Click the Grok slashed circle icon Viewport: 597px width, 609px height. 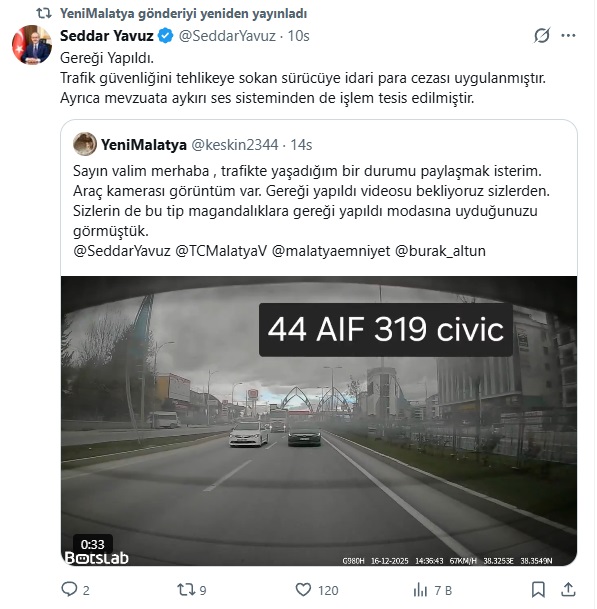(541, 35)
